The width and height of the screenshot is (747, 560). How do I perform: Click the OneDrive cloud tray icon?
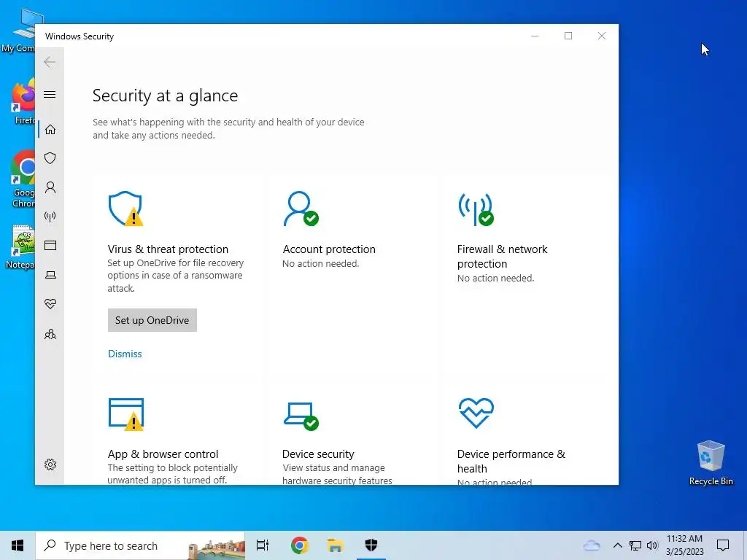(x=592, y=545)
